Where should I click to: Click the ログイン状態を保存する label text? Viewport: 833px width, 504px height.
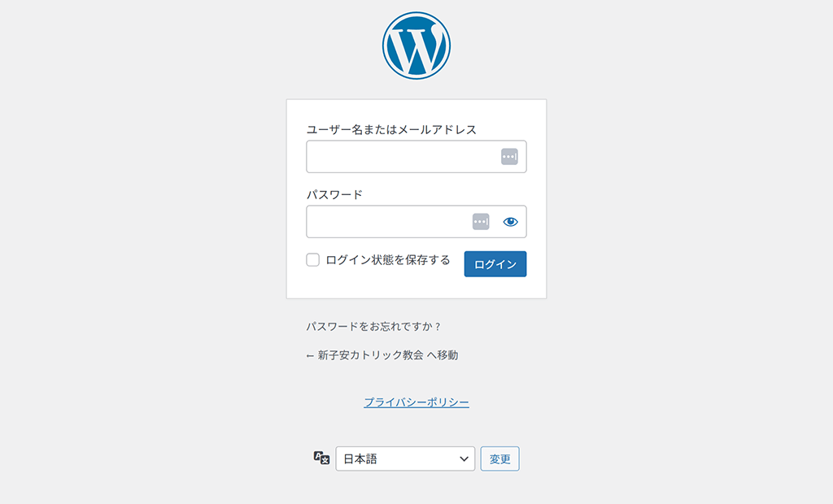click(388, 259)
